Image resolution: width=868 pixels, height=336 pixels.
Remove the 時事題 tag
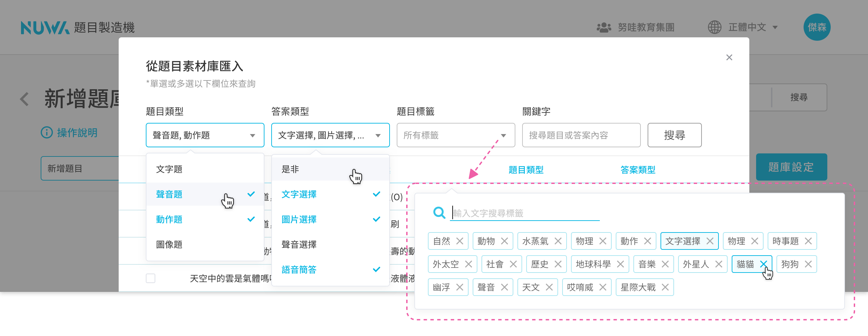pyautogui.click(x=808, y=241)
